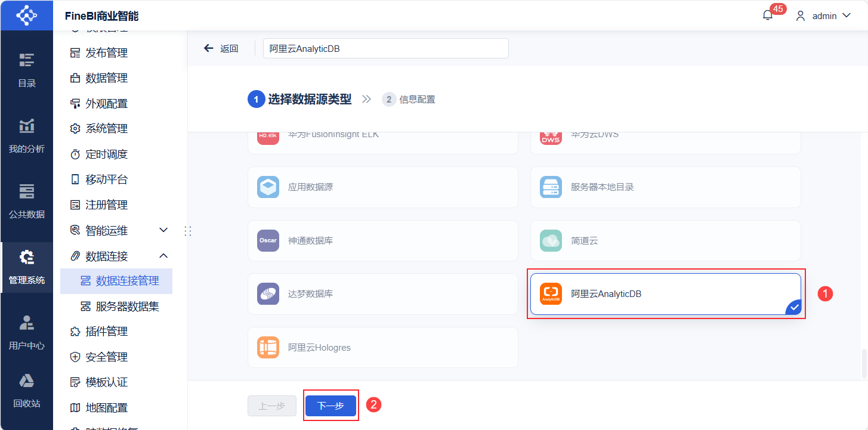Click the 插件管理 puzzle icon
Screen dimensions: 868x430
coord(75,332)
